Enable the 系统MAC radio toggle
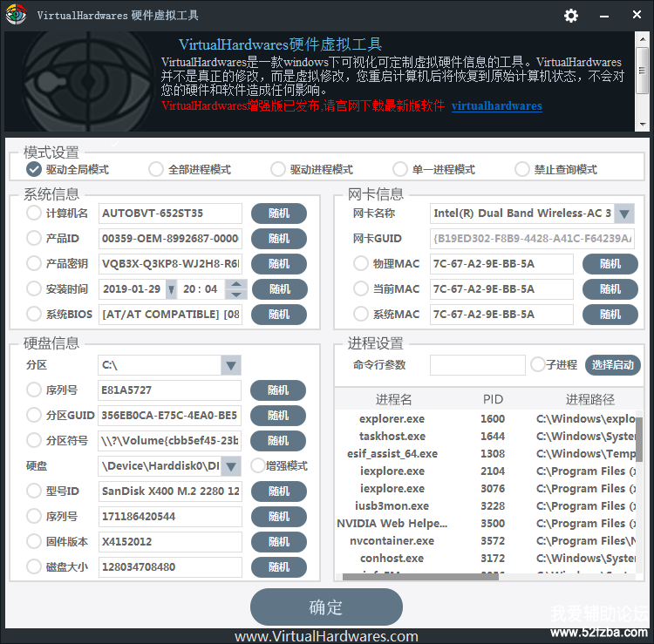654x644 pixels. point(361,314)
